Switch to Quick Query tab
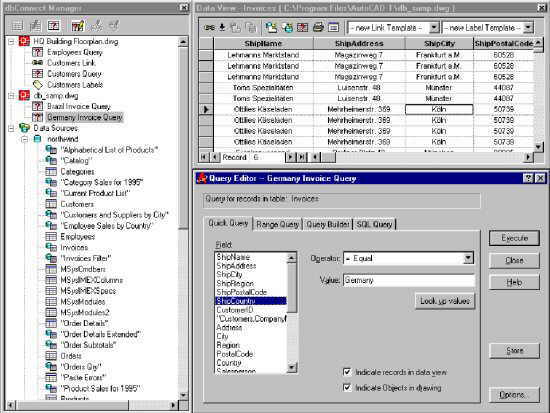This screenshot has height=413, width=550. (228, 224)
